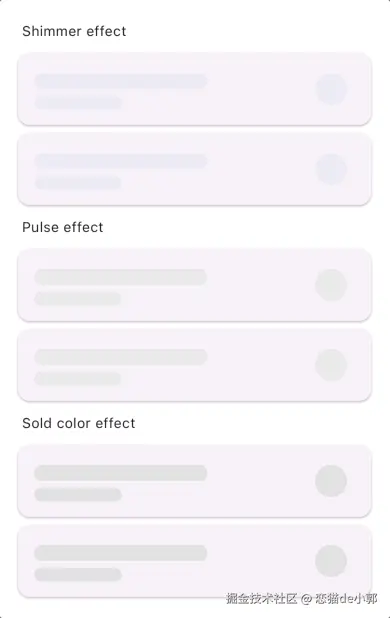This screenshot has height=618, width=390.
Task: Select the short subtitle bar in last Sold color card
Action: click(78, 575)
